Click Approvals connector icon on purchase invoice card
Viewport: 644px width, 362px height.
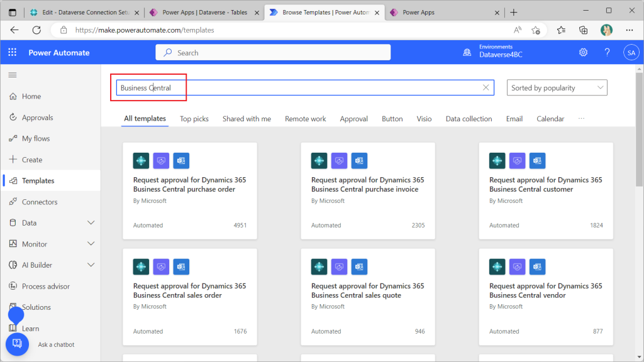pos(339,160)
